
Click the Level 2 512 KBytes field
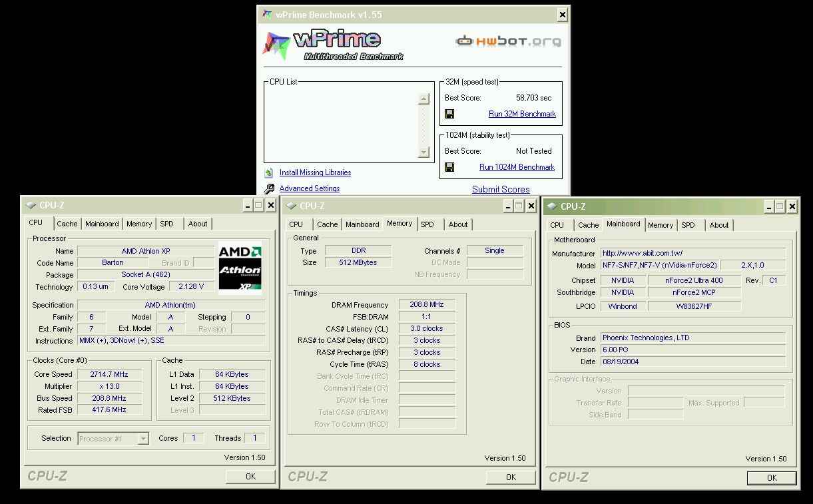[x=233, y=398]
